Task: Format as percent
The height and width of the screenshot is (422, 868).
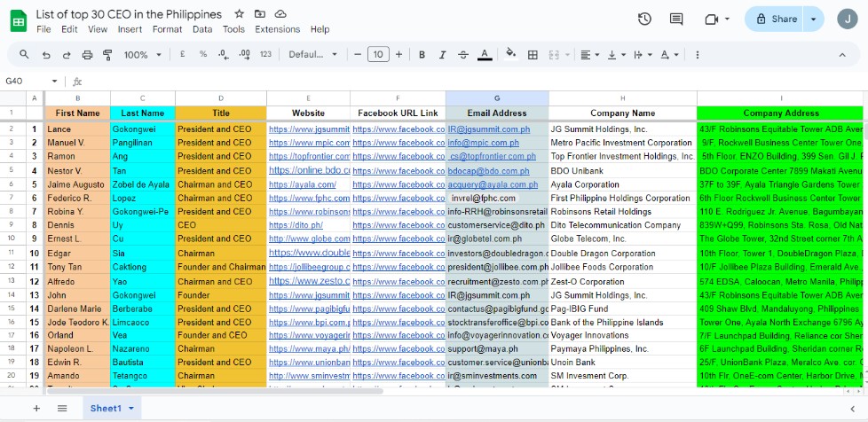Action: (x=203, y=54)
